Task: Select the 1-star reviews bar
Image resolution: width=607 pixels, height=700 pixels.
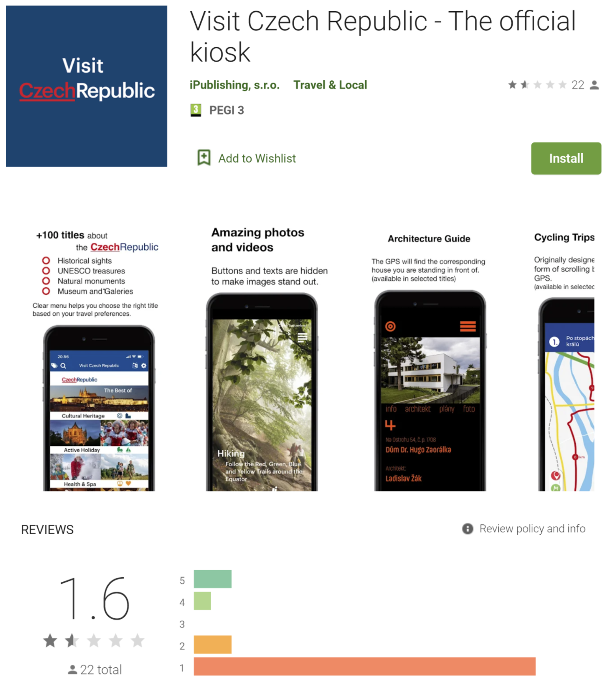Action: tap(365, 666)
